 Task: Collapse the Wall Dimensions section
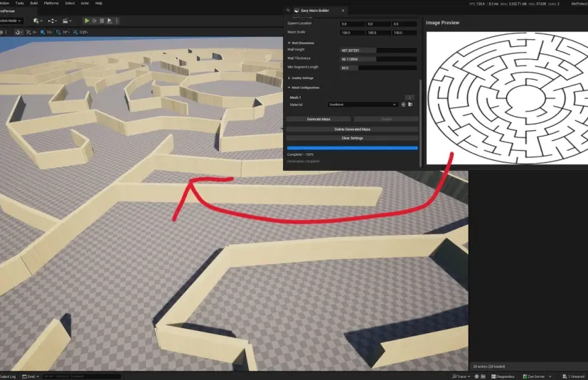pos(289,43)
